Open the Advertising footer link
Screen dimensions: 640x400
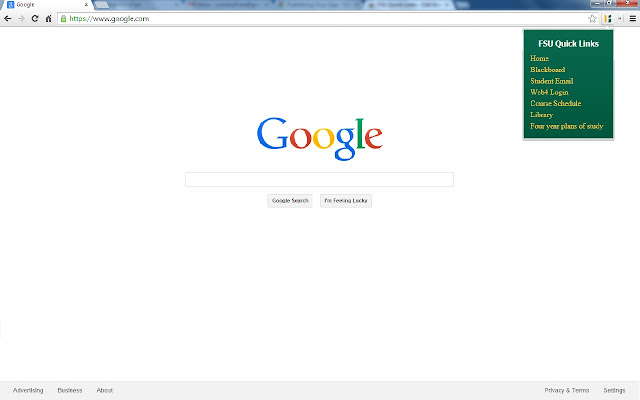[x=28, y=390]
